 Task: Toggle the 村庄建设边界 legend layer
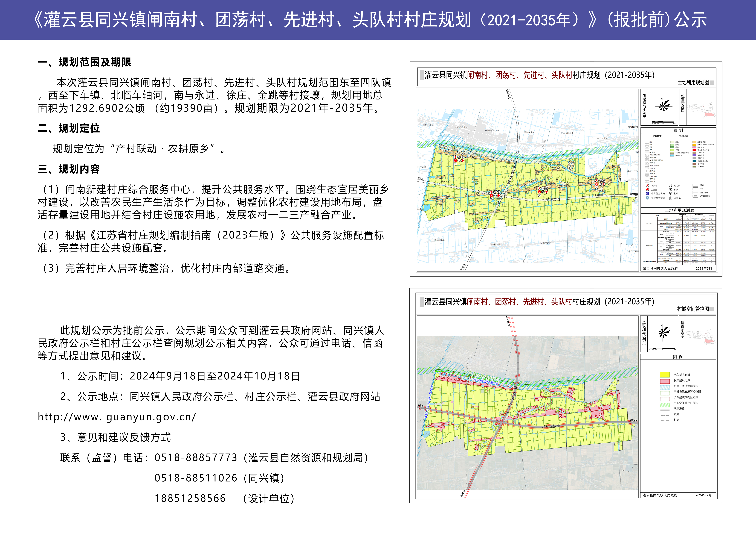point(665,381)
